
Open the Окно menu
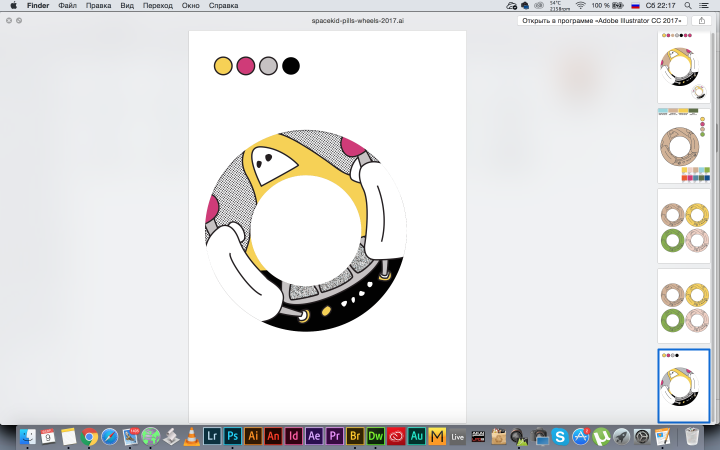click(191, 6)
